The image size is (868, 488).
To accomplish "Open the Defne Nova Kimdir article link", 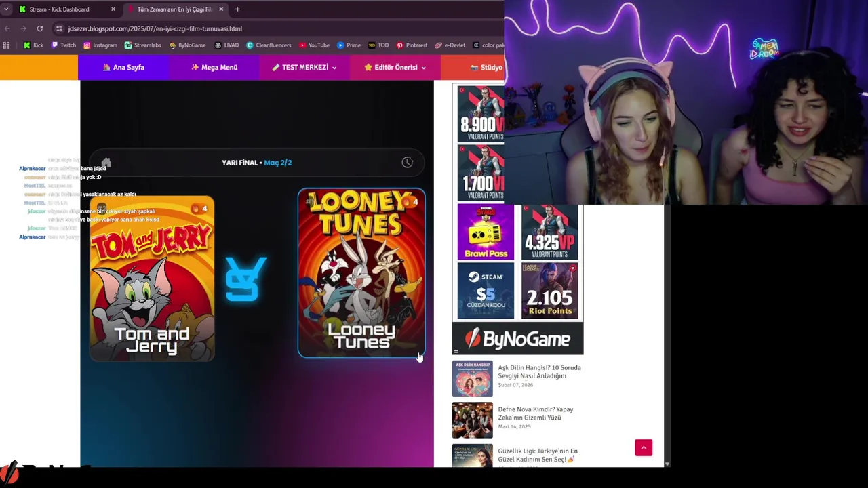I will (535, 413).
